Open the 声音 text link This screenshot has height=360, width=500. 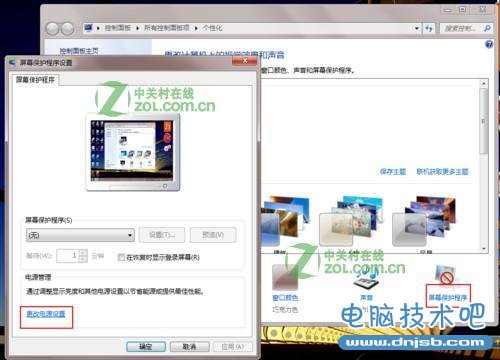(367, 297)
